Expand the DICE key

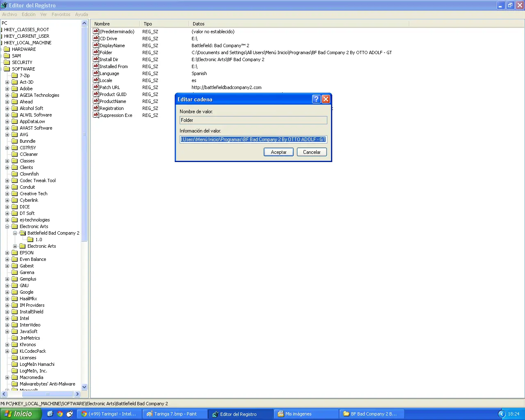tap(7, 207)
